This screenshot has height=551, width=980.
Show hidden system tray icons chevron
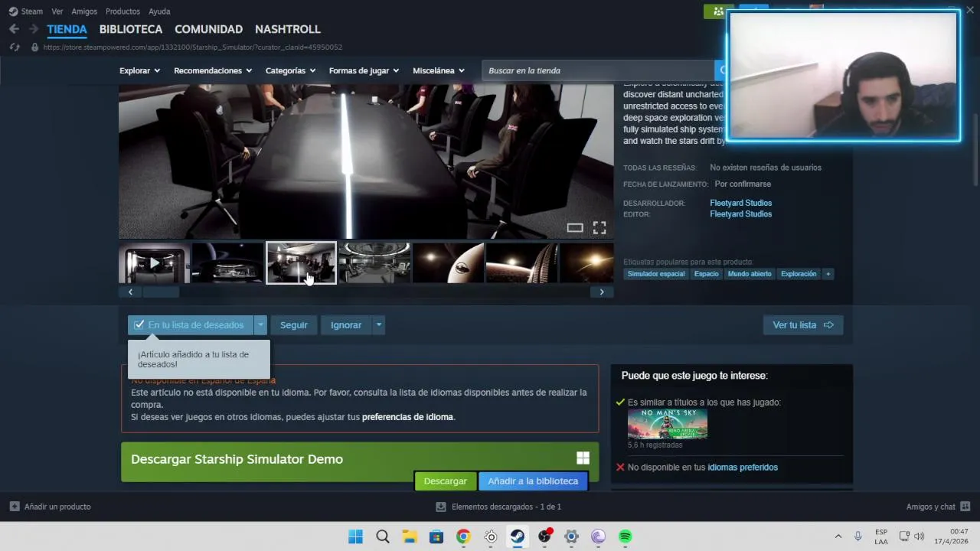click(x=838, y=536)
